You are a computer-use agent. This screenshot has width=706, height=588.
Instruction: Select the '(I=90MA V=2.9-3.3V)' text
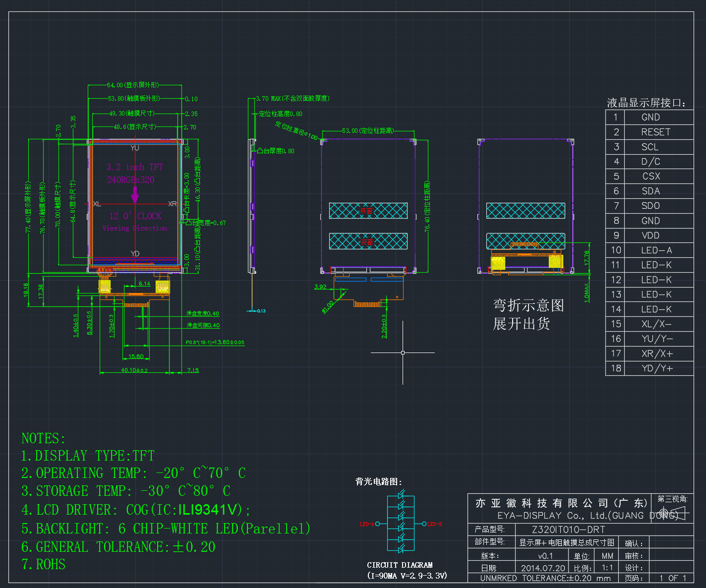pyautogui.click(x=407, y=575)
